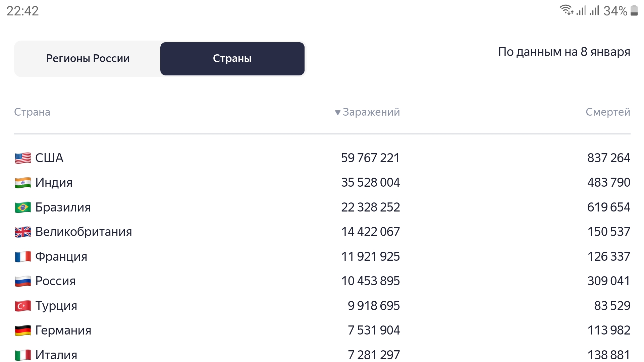Open the Италия country row
644x362 pixels.
point(322,355)
